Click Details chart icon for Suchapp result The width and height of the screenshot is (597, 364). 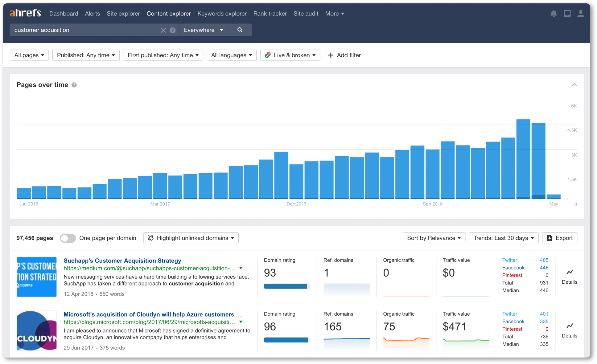(570, 272)
